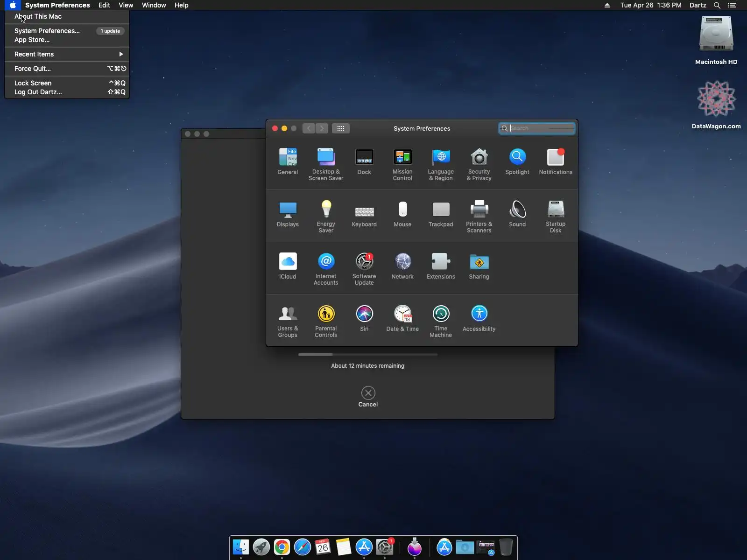Viewport: 747px width, 560px height.
Task: Open the Dartz user menu
Action: (698, 5)
